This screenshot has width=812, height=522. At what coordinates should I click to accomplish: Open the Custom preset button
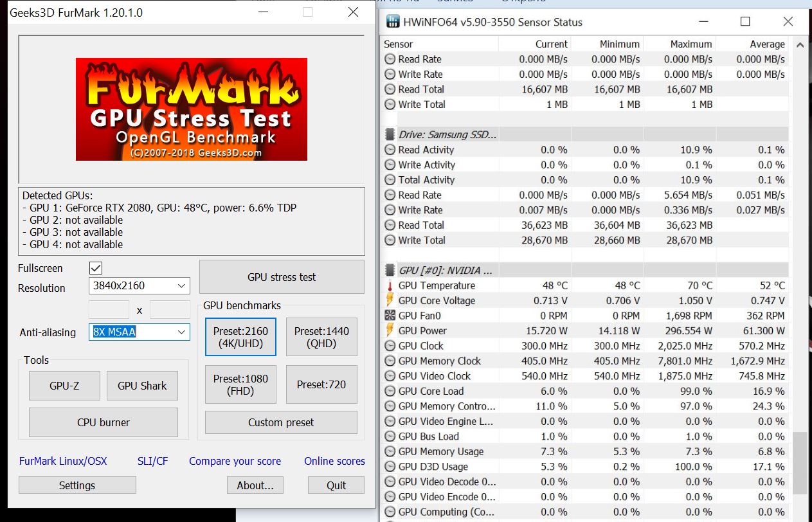(x=281, y=422)
